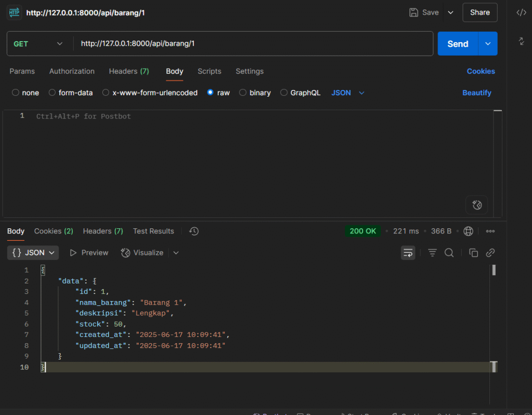Click the Beautify link
This screenshot has width=532, height=415.
tap(476, 93)
